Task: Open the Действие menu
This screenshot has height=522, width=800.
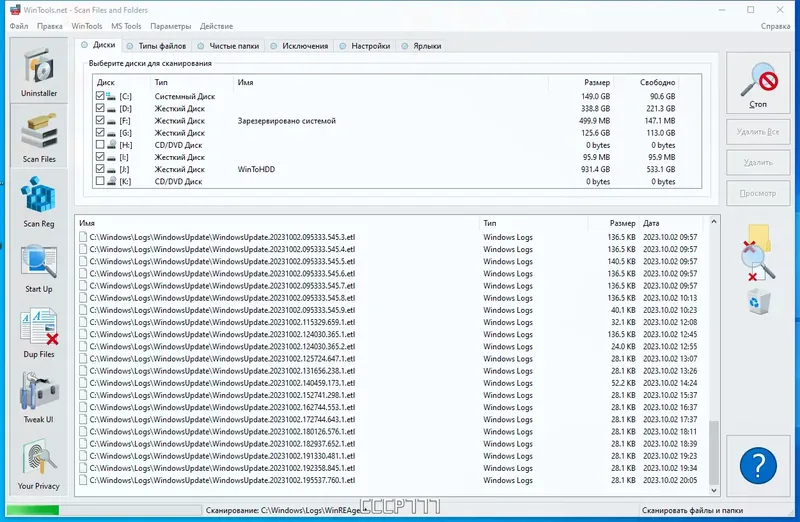Action: [x=216, y=26]
